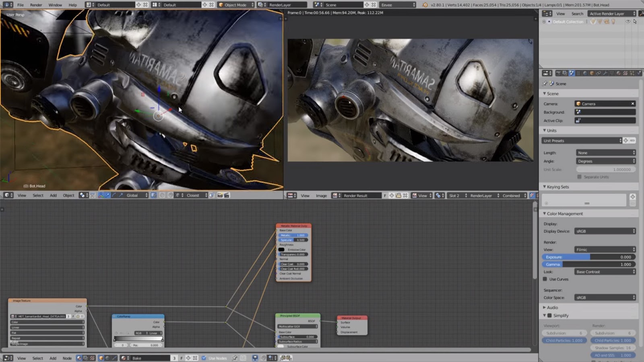Open the Angle Degrees dropdown
Viewport: 644px width, 362px height.
tap(606, 161)
